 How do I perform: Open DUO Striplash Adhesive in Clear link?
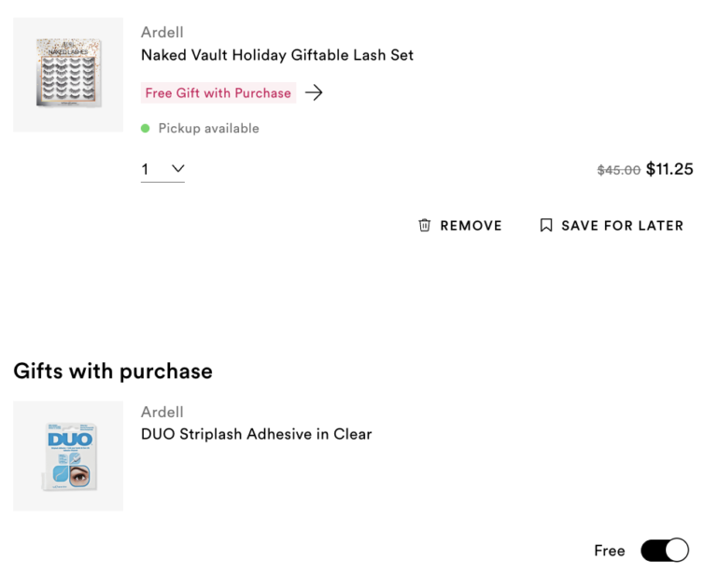point(256,434)
